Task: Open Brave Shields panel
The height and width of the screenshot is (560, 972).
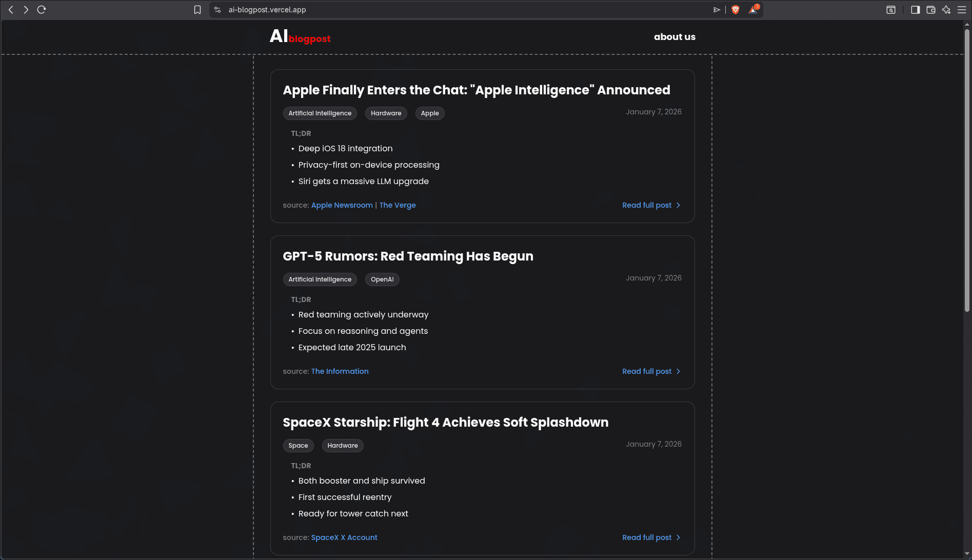Action: (x=736, y=9)
